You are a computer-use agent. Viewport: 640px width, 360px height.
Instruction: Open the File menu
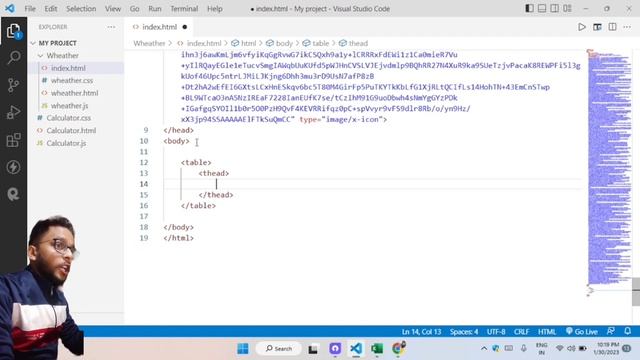click(30, 9)
